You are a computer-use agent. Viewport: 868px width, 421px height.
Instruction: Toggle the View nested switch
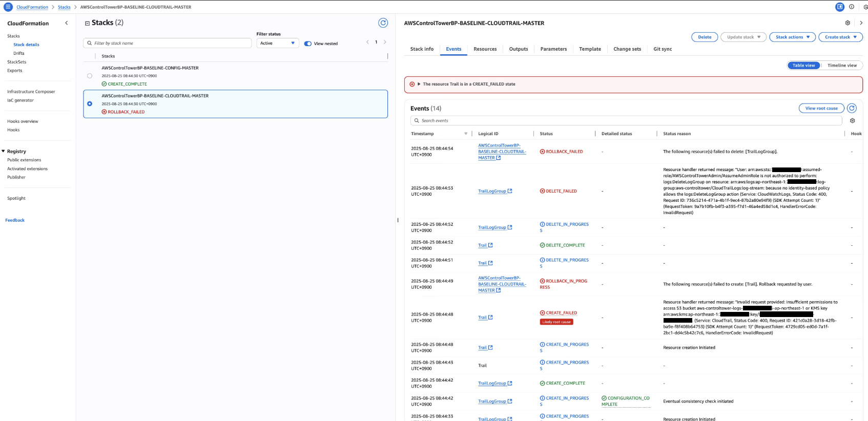(308, 44)
